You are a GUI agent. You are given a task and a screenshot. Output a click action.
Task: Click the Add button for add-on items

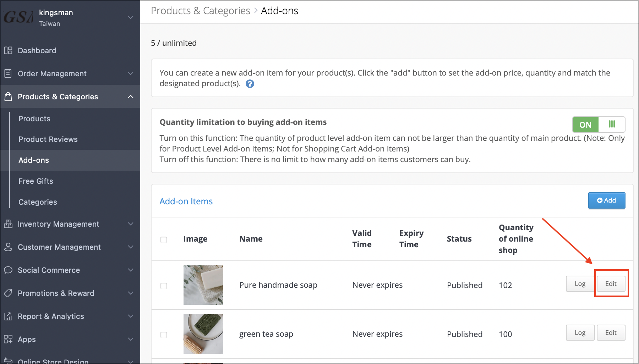(x=607, y=200)
